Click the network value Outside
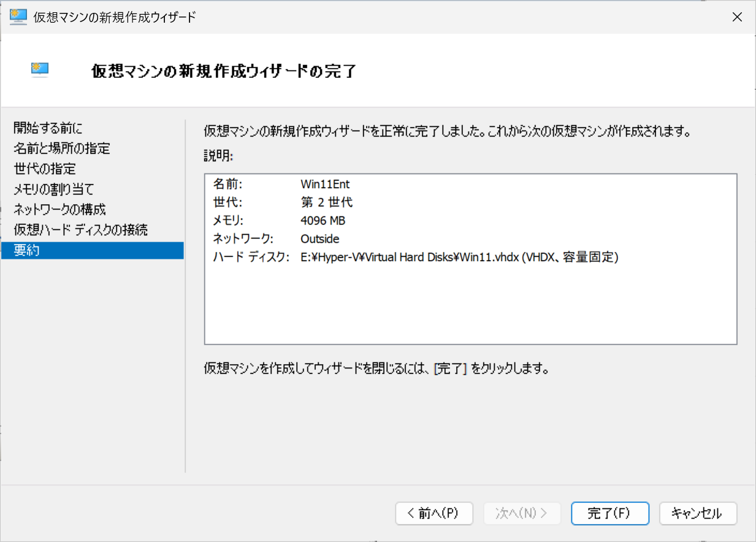The image size is (756, 542). (320, 239)
